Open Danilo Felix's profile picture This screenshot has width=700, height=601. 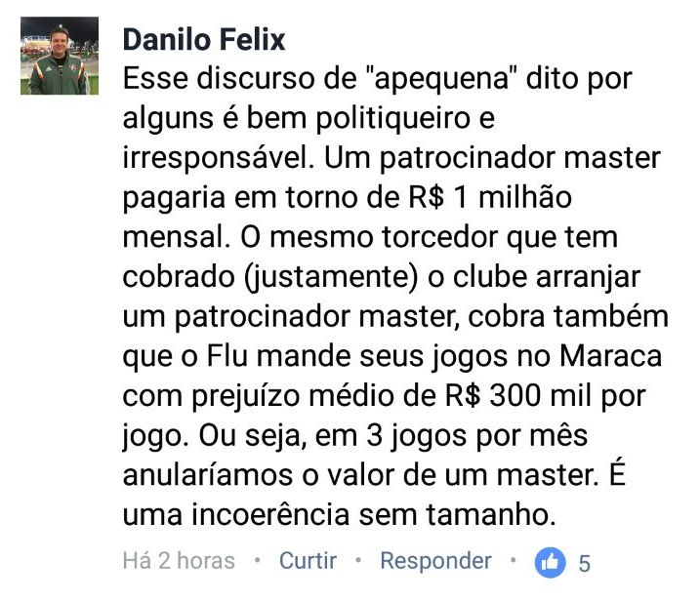coord(60,56)
